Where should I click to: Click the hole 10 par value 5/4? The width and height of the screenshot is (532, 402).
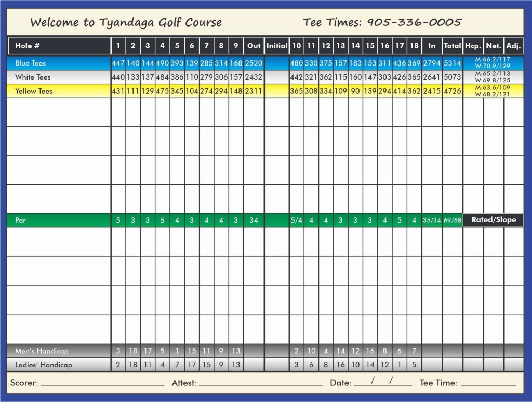[296, 221]
